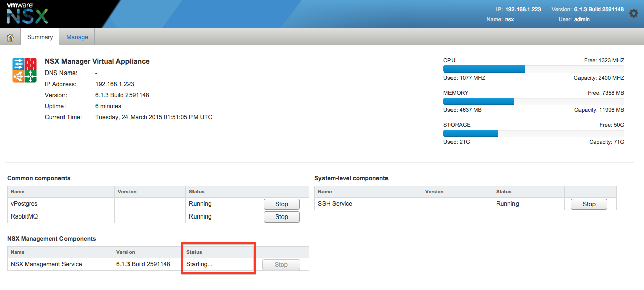Click the 'Starting...' status text
Image resolution: width=644 pixels, height=290 pixels.
click(x=200, y=264)
